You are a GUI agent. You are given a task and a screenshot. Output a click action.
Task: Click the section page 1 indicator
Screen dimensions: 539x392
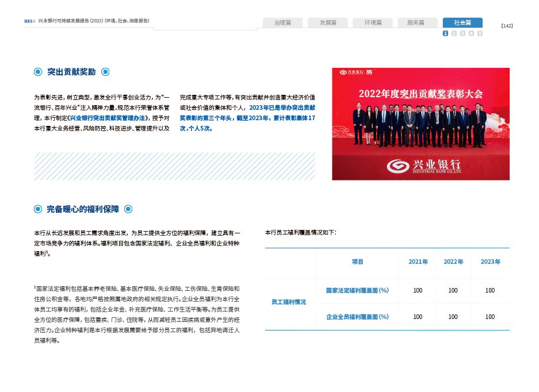coord(445,33)
